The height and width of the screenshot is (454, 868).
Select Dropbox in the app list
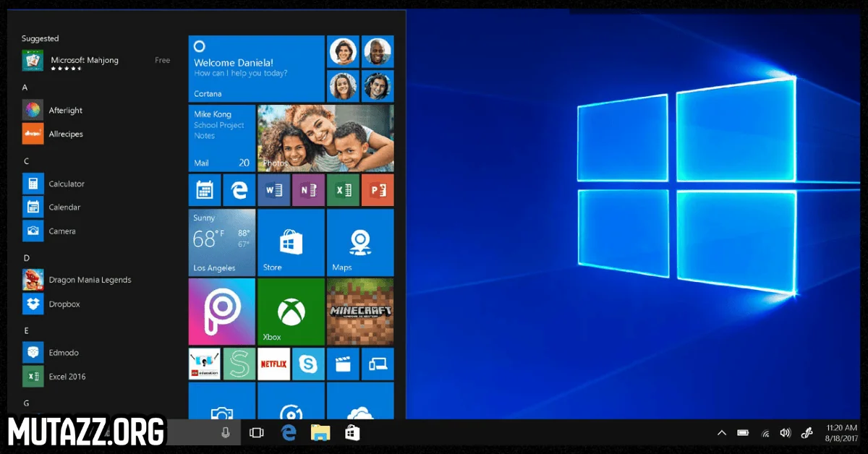pyautogui.click(x=64, y=304)
